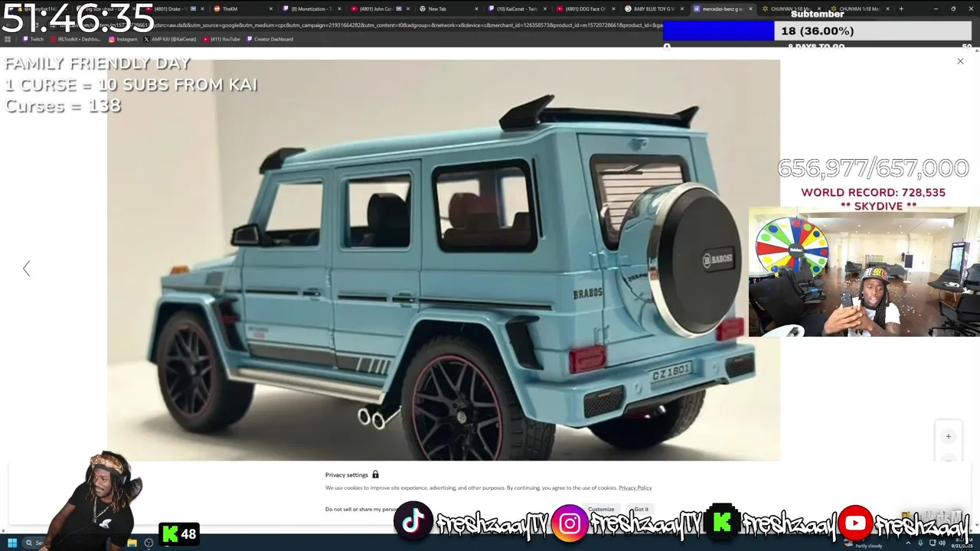Screen dimensions: 980x551
Task: Open the IRLToolkit Dashboard bookmark
Action: [x=76, y=39]
